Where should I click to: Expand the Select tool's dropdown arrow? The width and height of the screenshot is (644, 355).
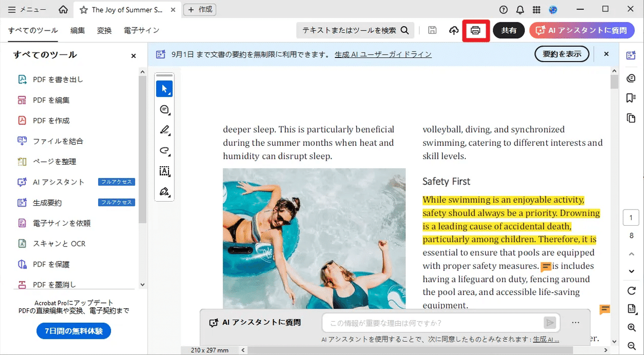point(169,94)
